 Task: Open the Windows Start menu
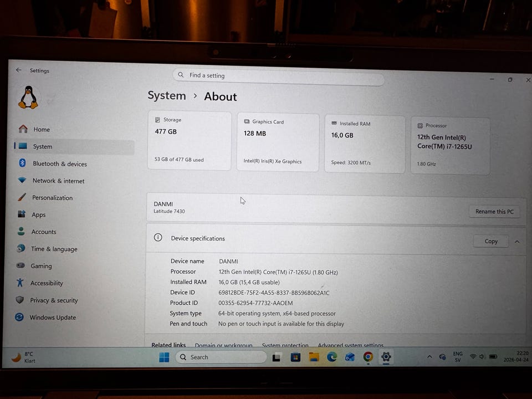164,357
